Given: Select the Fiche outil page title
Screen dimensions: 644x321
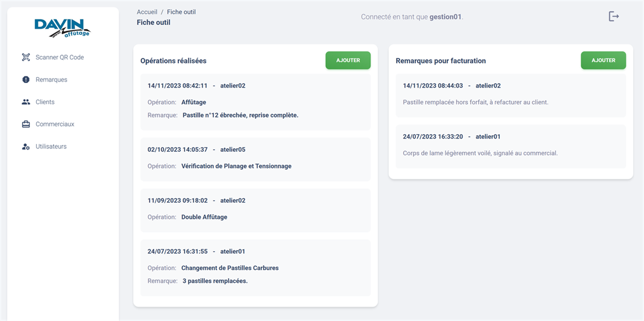Looking at the screenshot, I should [153, 23].
